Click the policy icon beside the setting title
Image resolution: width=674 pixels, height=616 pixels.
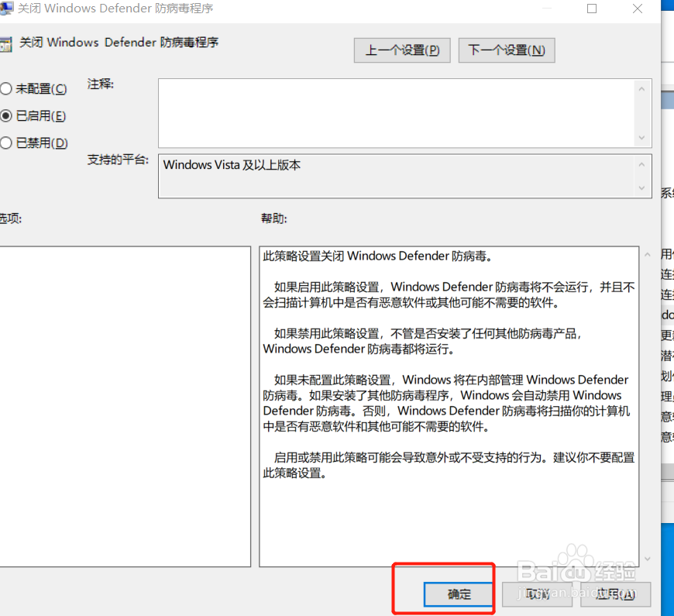pos(5,45)
